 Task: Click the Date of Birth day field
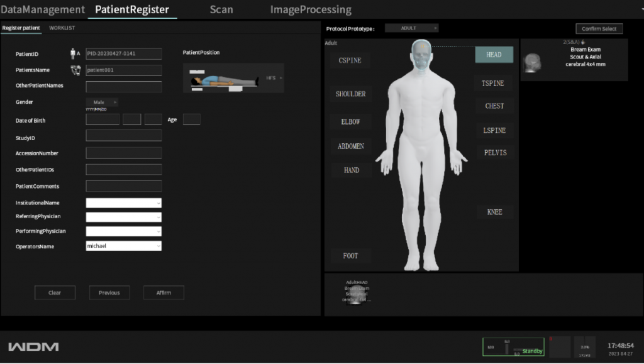pyautogui.click(x=153, y=119)
